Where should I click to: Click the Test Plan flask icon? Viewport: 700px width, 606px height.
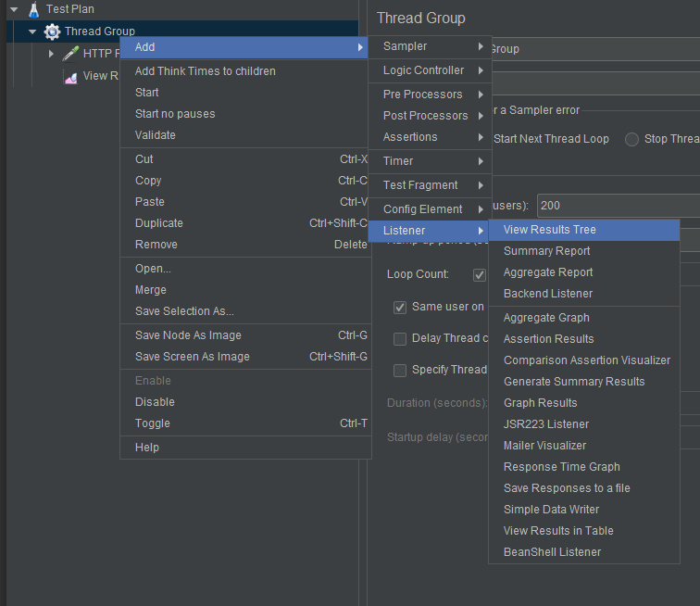tap(34, 9)
